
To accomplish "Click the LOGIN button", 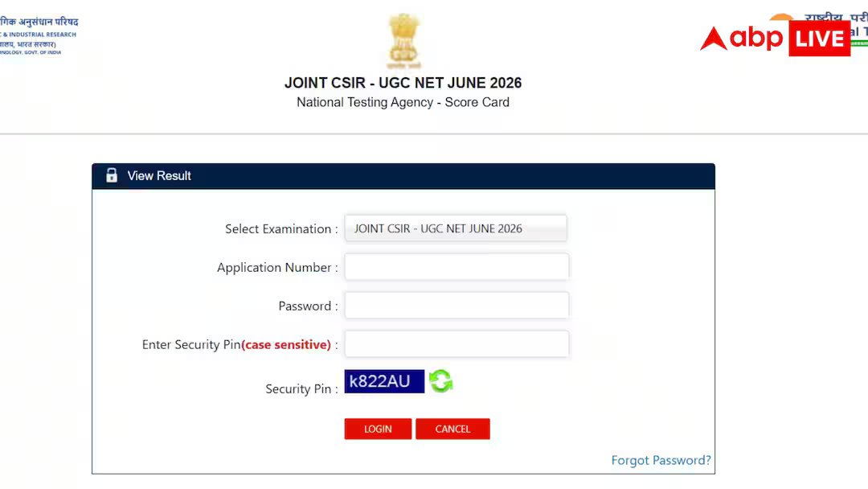I will 378,429.
